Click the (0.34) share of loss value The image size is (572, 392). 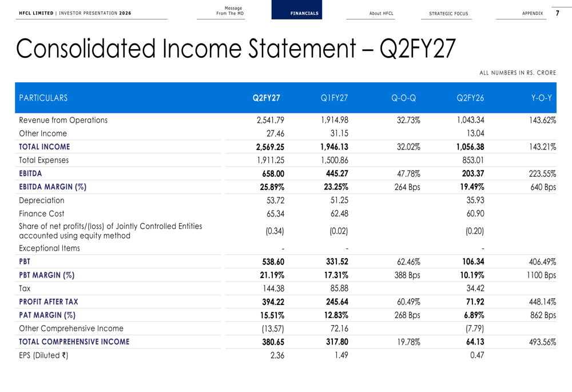click(x=275, y=231)
